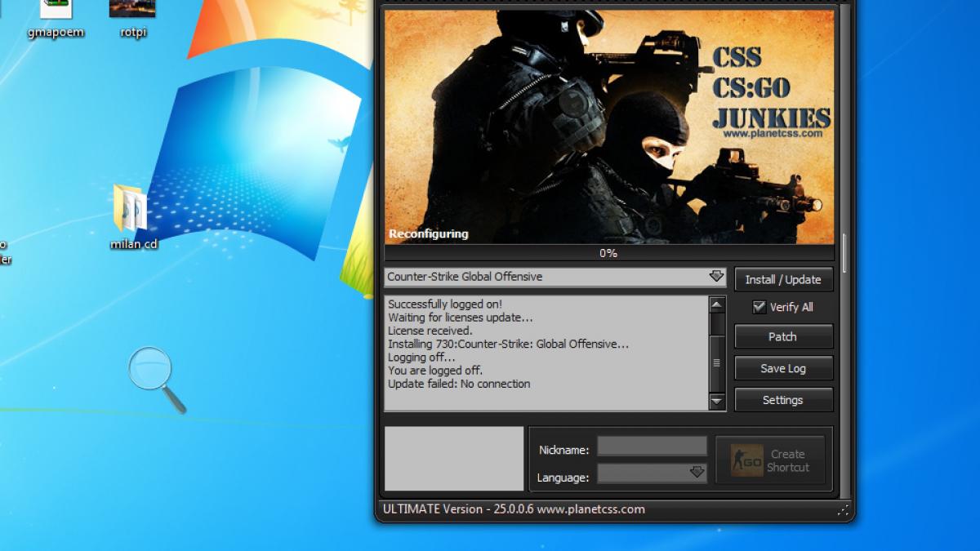Click the log scrollbar down arrow

[717, 402]
